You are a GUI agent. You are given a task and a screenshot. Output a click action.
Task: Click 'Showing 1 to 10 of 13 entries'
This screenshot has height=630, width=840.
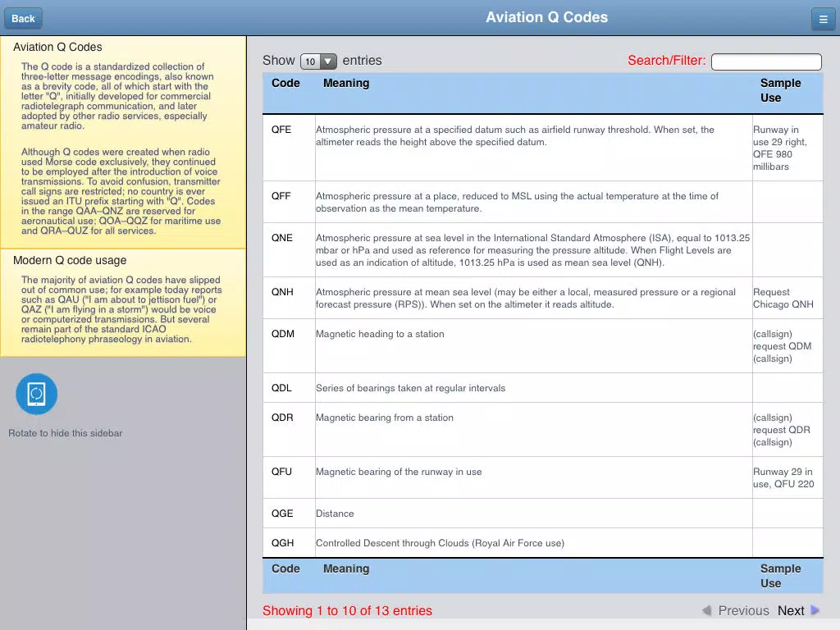click(x=347, y=610)
